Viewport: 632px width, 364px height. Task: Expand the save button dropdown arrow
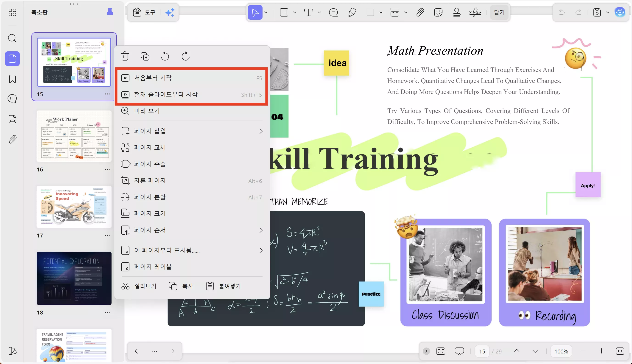coord(608,12)
